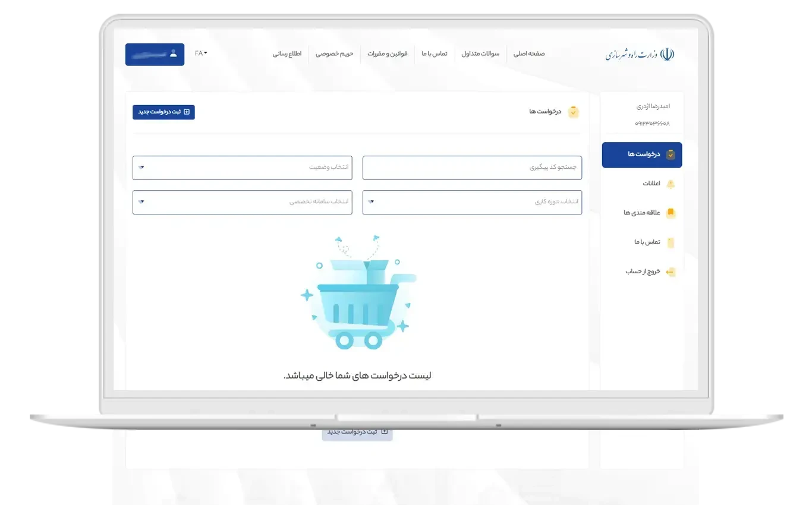This screenshot has width=812, height=505.
Task: Go to صفحه اصلی in the top menu
Action: pyautogui.click(x=529, y=54)
